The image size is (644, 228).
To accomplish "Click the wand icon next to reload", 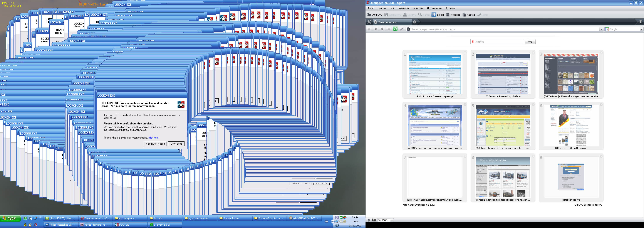I will 402,29.
